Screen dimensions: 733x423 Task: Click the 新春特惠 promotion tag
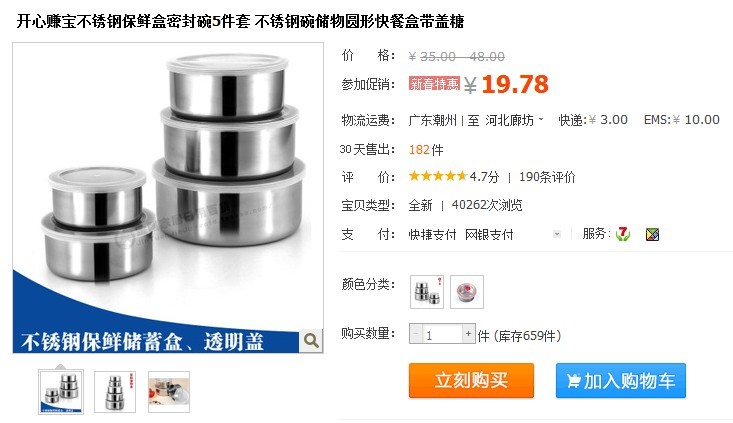[x=434, y=84]
